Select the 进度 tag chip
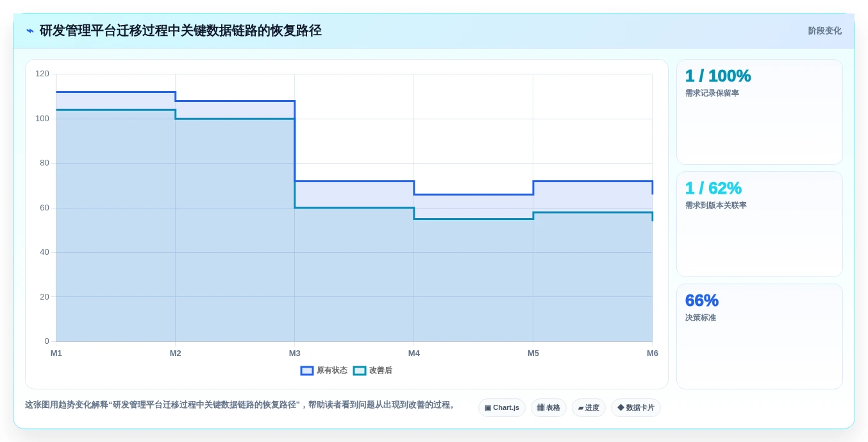Viewport: 868px width, 442px height. click(x=588, y=408)
